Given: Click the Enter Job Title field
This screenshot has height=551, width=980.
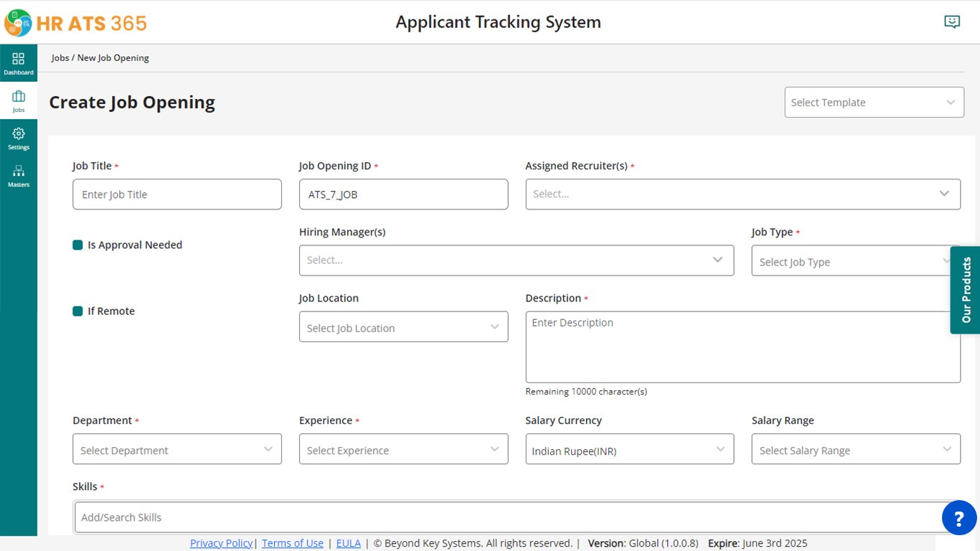Looking at the screenshot, I should (176, 194).
